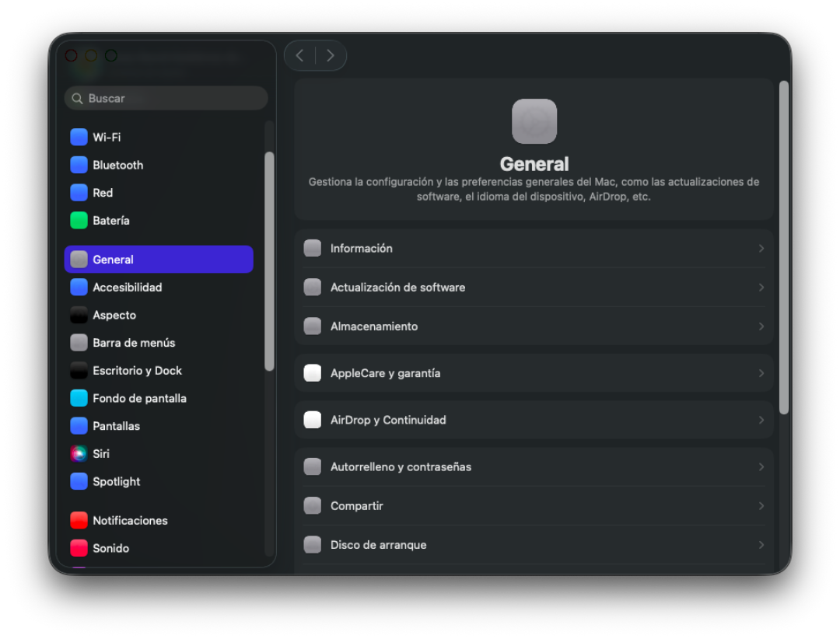Screen dimensions: 840x639
Task: Click the Sonido sidebar icon
Action: click(x=79, y=549)
